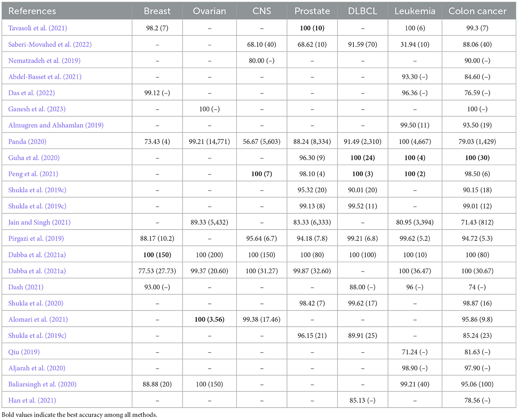
Task: Select the cell reading 95.06 (100)
Action: (x=478, y=385)
